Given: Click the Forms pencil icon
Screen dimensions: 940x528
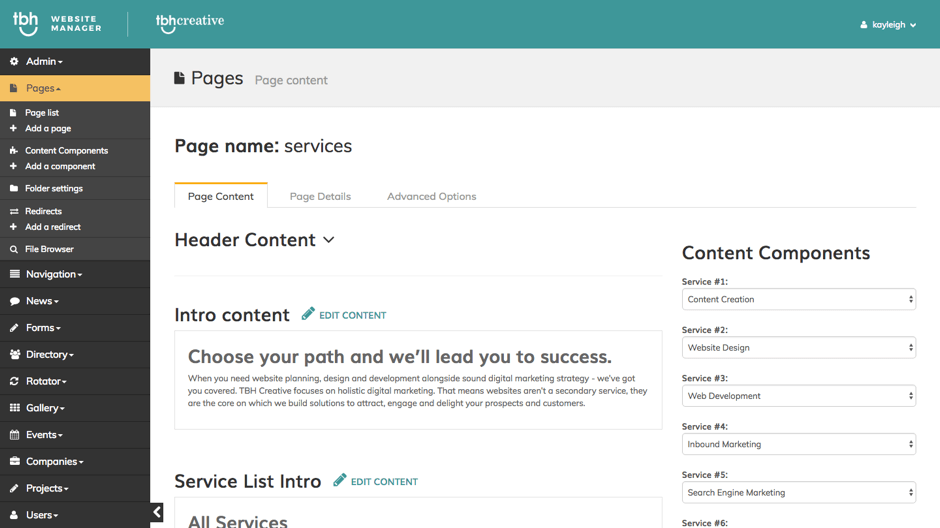Looking at the screenshot, I should pyautogui.click(x=14, y=328).
